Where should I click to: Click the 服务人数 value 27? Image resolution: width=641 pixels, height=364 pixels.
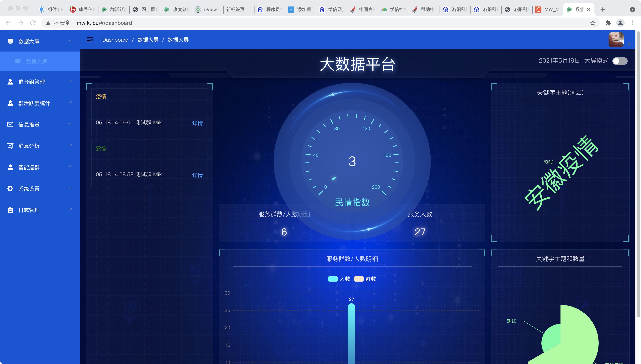[420, 232]
